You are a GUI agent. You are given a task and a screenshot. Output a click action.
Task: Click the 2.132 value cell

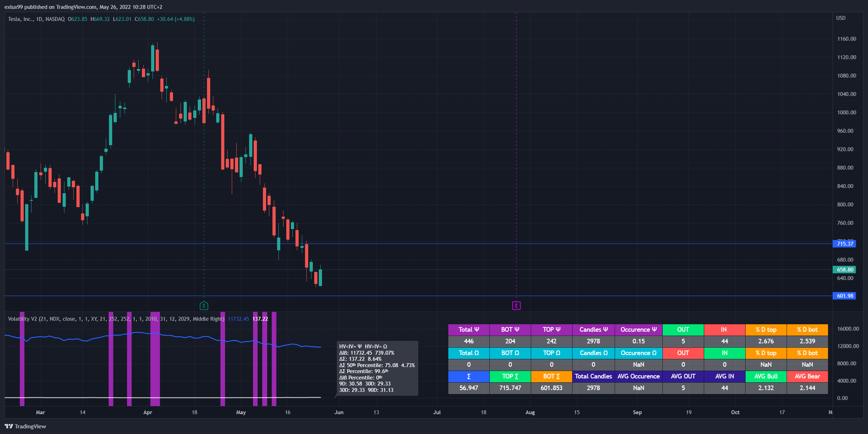pyautogui.click(x=766, y=388)
